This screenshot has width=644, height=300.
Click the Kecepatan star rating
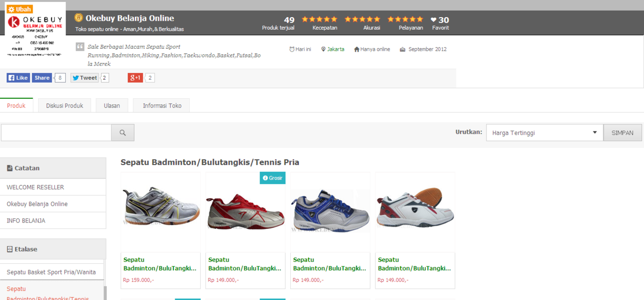[319, 19]
